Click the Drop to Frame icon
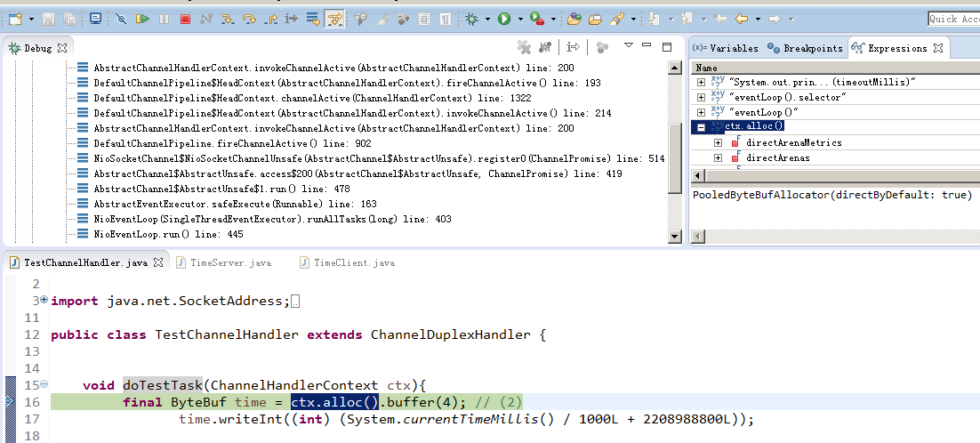980x443 pixels. tap(312, 20)
